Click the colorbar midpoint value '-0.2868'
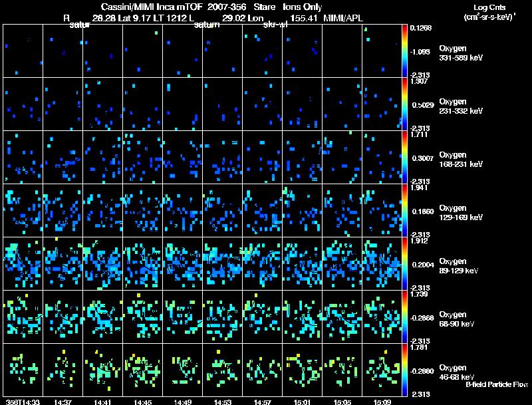The width and height of the screenshot is (532, 405). [422, 318]
